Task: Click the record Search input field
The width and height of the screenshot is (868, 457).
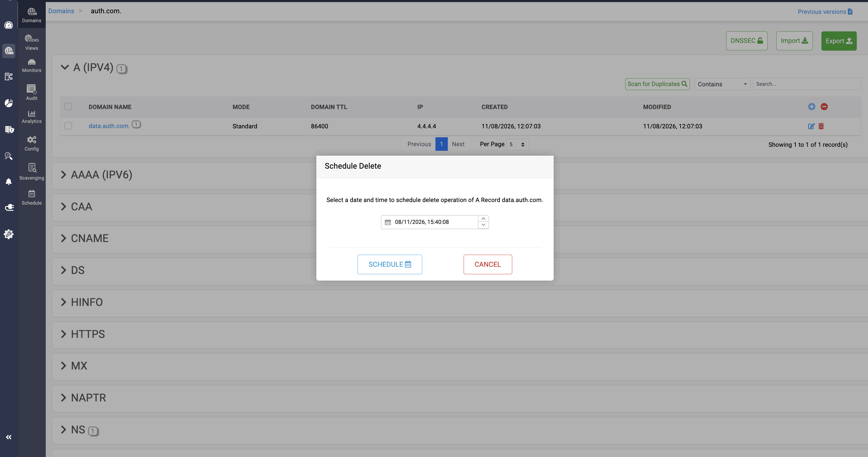Action: coord(807,84)
